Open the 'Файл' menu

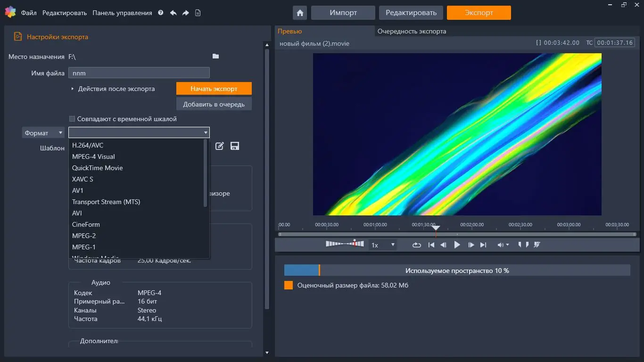click(x=30, y=13)
